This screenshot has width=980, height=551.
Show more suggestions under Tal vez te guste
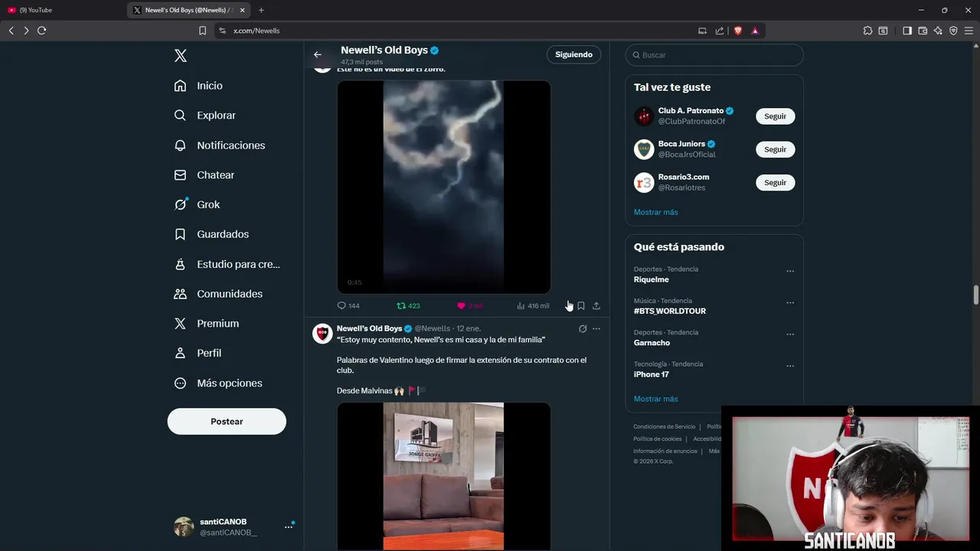pyautogui.click(x=655, y=212)
